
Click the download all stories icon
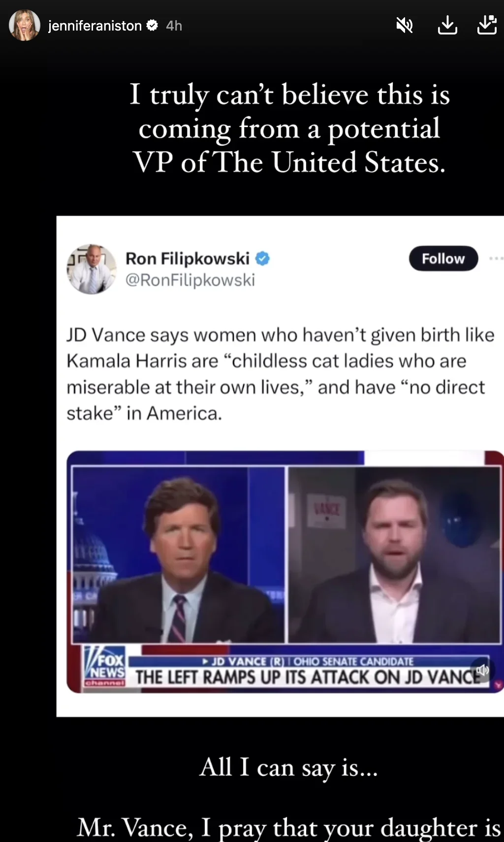point(487,25)
